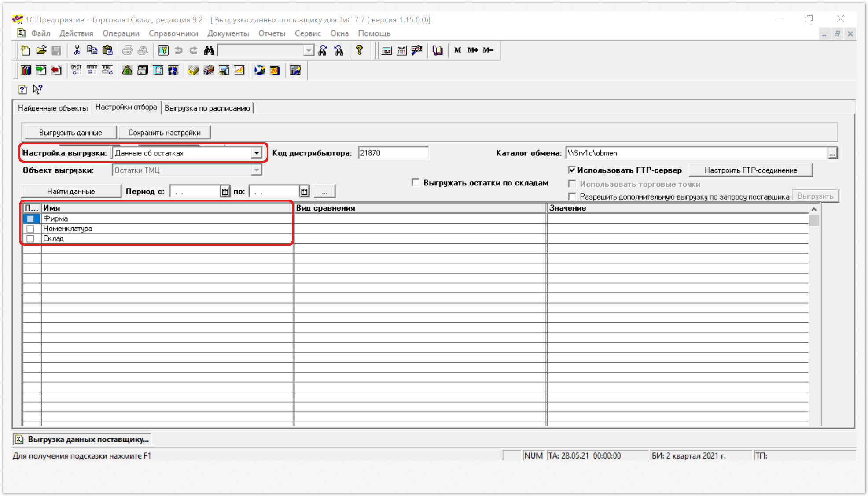Open the Справочники menu
The image size is (868, 496).
[x=173, y=33]
